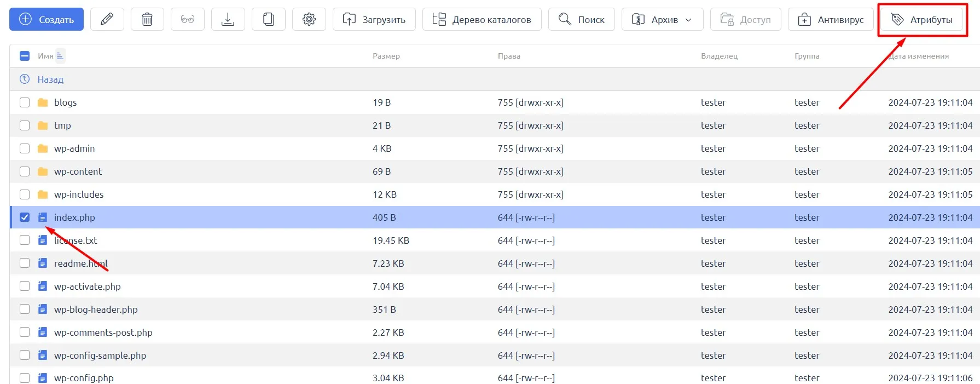Check the wp-includes checkbox
The height and width of the screenshot is (384, 980).
25,194
